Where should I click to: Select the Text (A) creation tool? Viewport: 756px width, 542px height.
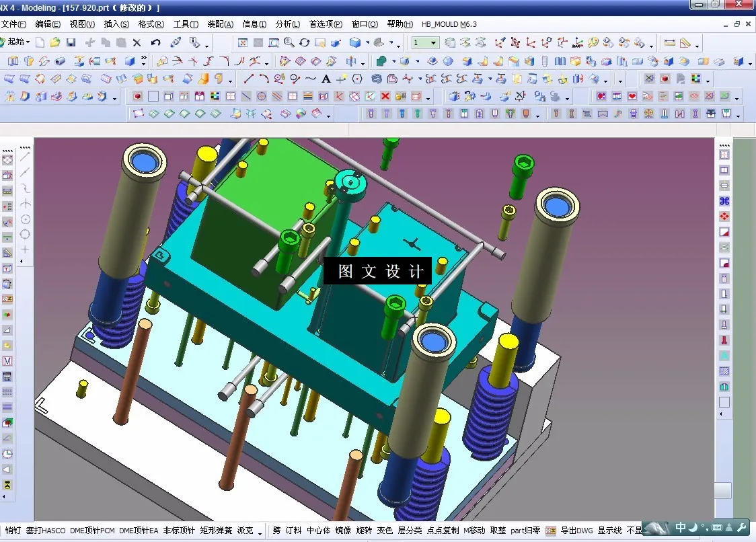click(326, 79)
